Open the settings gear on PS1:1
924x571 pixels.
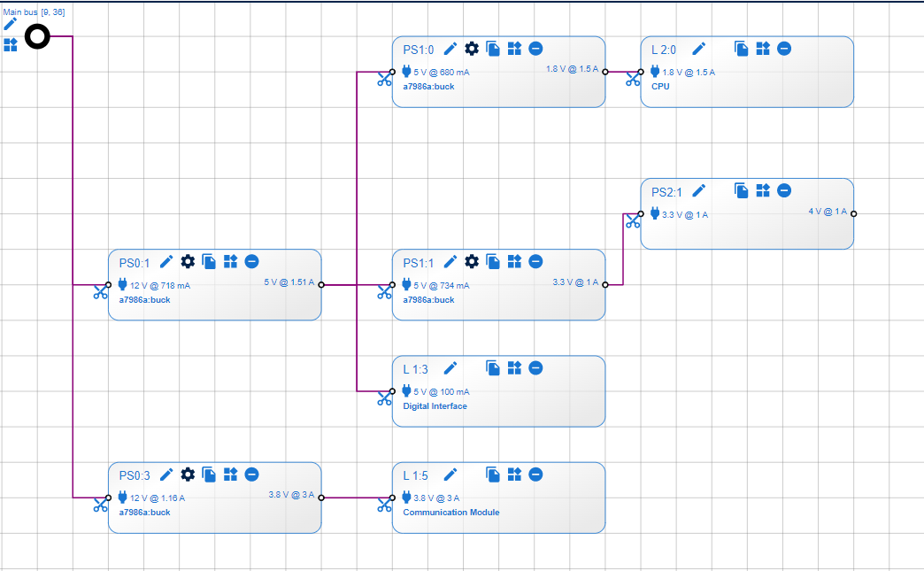coord(471,261)
